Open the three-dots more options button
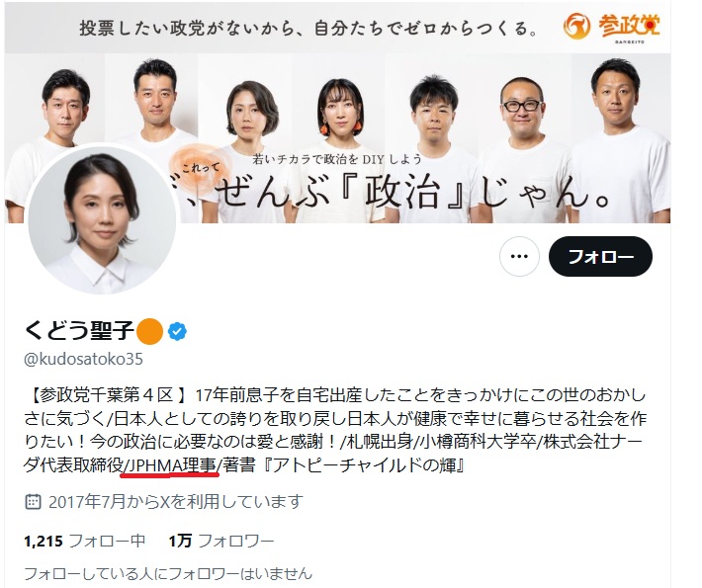The width and height of the screenshot is (702, 588). coord(519,256)
